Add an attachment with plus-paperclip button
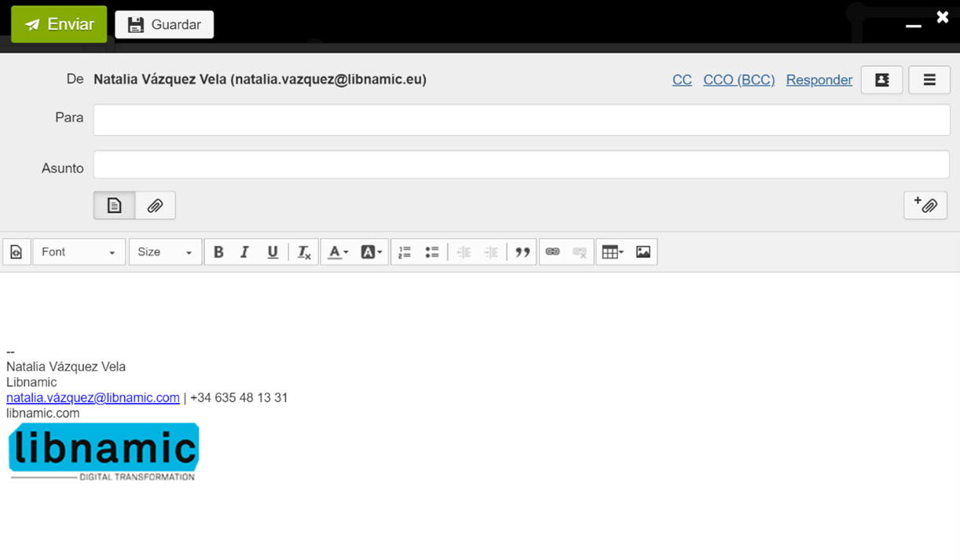Viewport: 960px width, 560px height. pos(925,205)
